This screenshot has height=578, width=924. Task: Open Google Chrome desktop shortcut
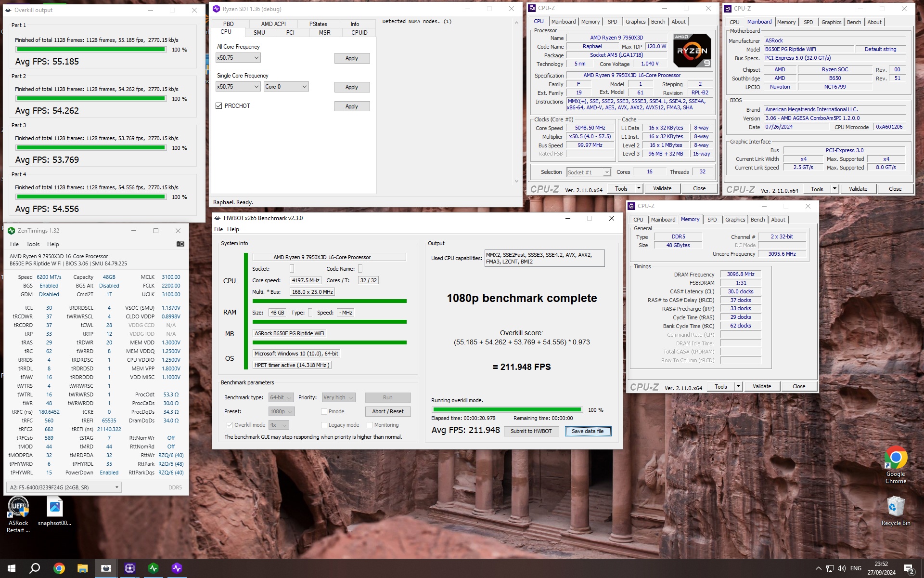point(896,465)
